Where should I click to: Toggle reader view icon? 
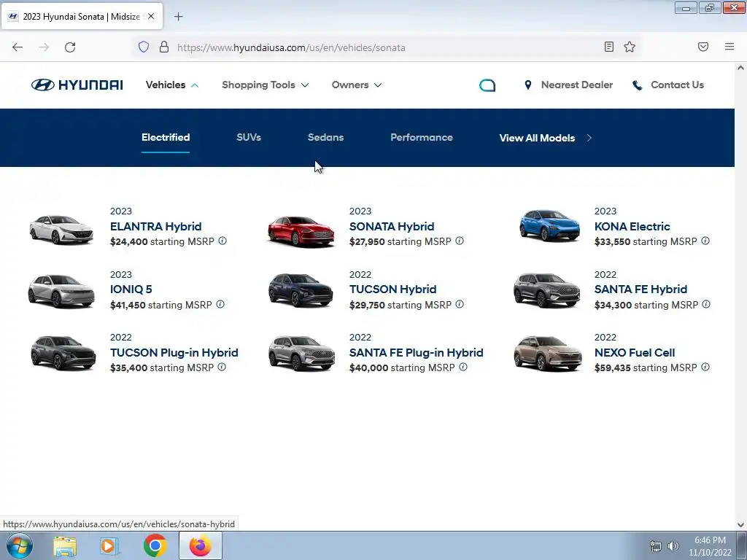[609, 47]
